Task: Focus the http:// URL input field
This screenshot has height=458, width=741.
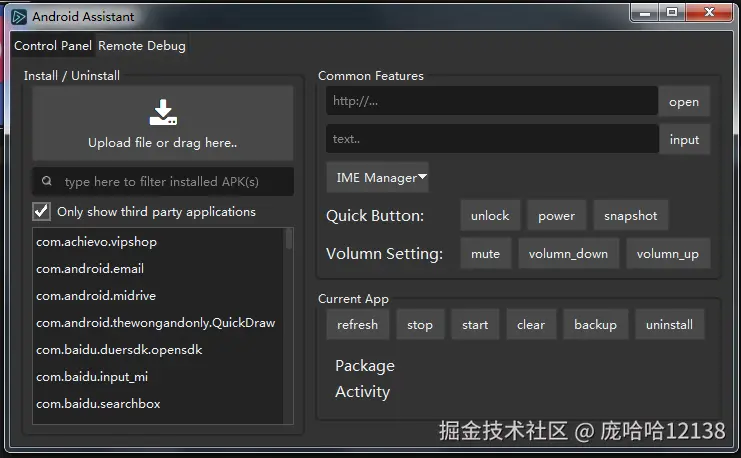Action: [x=492, y=101]
